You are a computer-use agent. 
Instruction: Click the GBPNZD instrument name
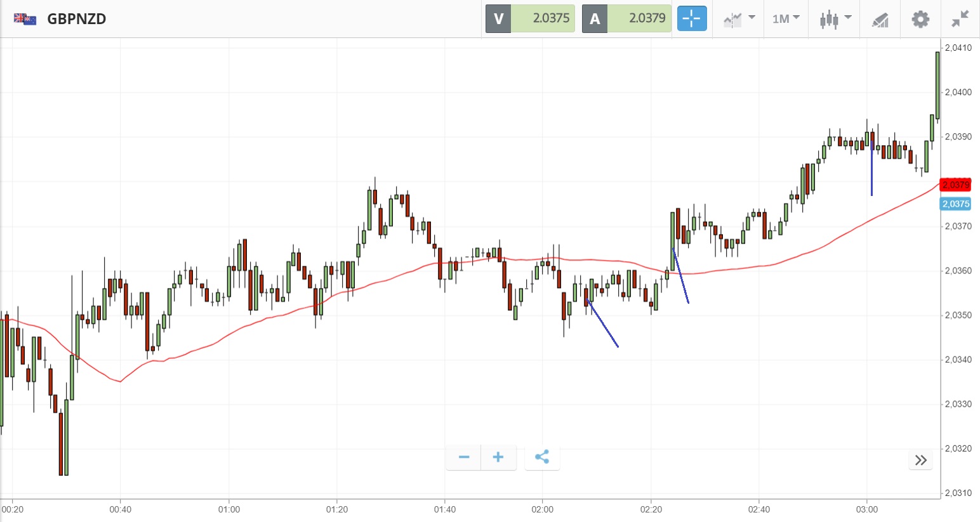pyautogui.click(x=76, y=18)
